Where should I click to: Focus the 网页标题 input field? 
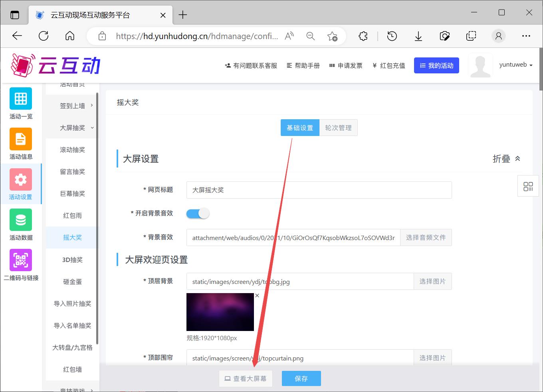coord(319,190)
